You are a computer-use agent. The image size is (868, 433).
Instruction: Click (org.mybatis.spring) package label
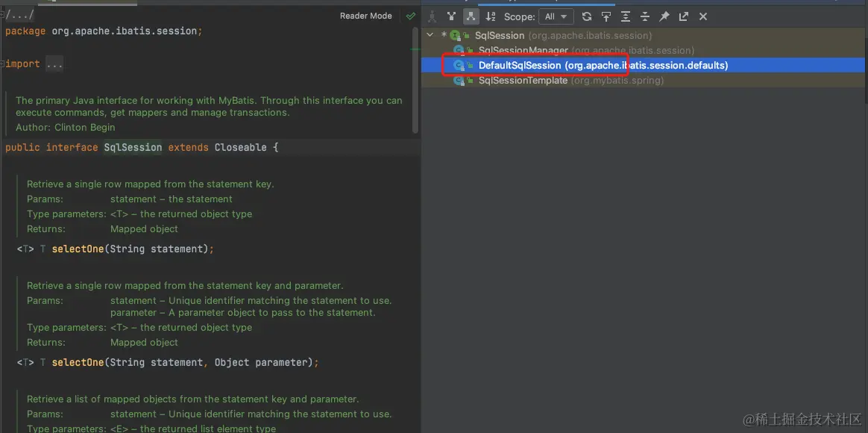617,81
